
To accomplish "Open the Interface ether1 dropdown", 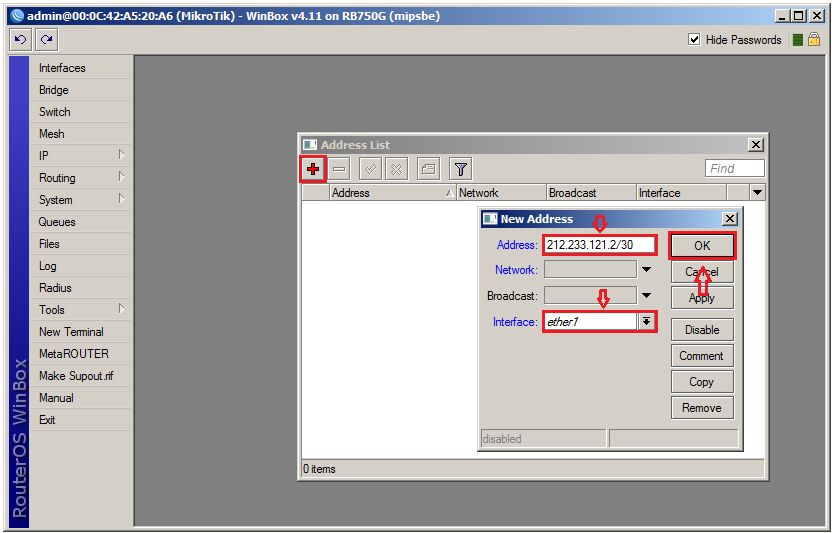I will [x=647, y=322].
